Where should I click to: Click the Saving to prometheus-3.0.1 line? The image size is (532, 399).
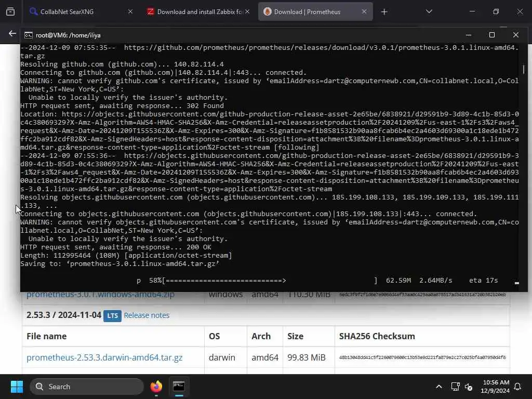120,264
